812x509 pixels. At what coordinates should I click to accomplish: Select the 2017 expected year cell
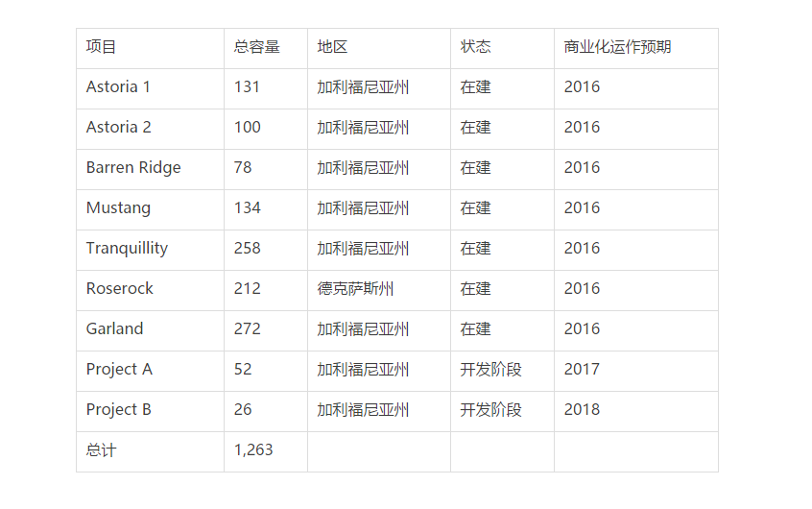tap(582, 370)
